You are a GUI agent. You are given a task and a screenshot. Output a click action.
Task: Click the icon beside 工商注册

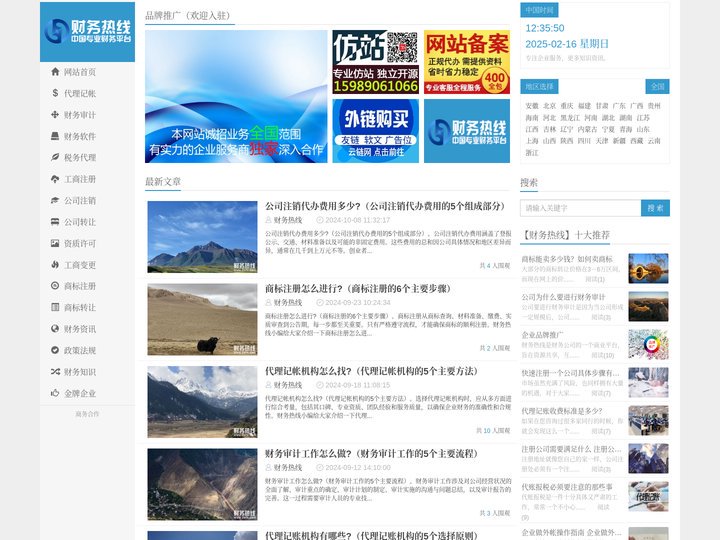tap(55, 179)
